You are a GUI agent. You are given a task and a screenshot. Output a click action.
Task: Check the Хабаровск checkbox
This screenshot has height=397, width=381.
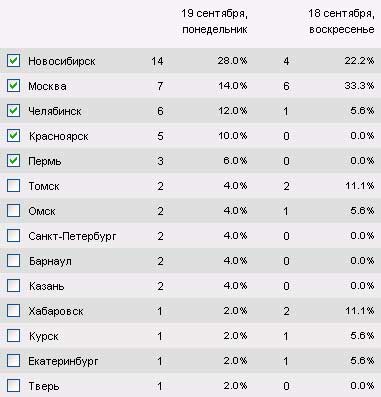[x=13, y=311]
